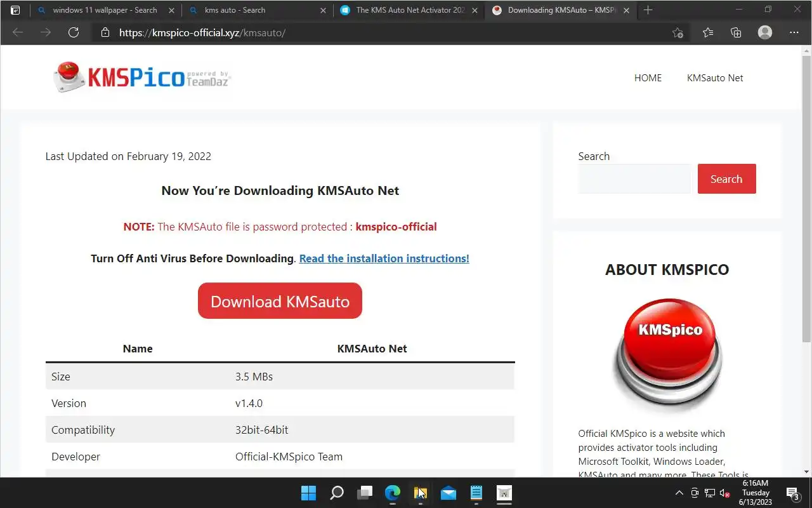Open the last pinned taskbar app
This screenshot has height=508, width=812.
504,493
